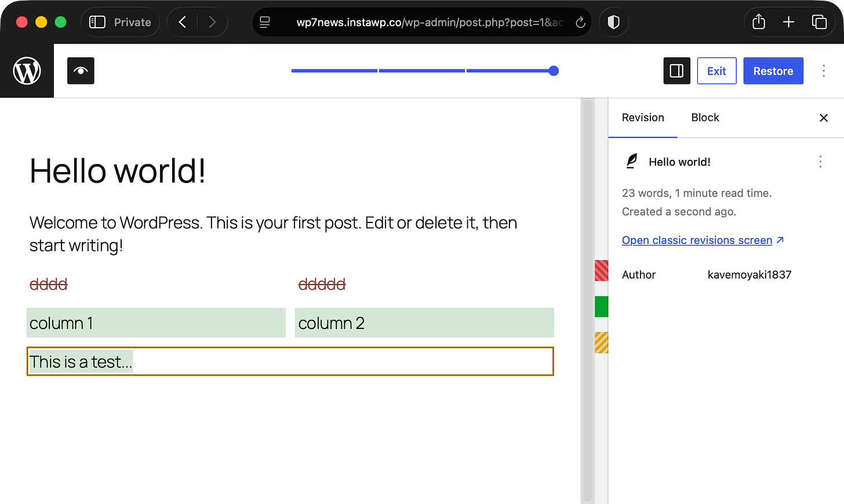The image size is (844, 504).
Task: Close the Revision sidebar panel
Action: 824,118
